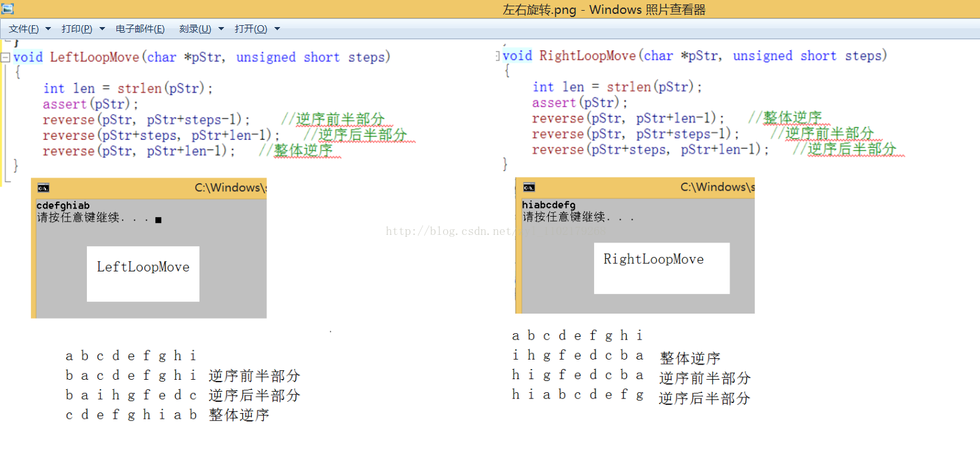This screenshot has height=449, width=980.
Task: Click 逆序后半部分 beside h i a b c d e f g
Action: pyautogui.click(x=705, y=399)
